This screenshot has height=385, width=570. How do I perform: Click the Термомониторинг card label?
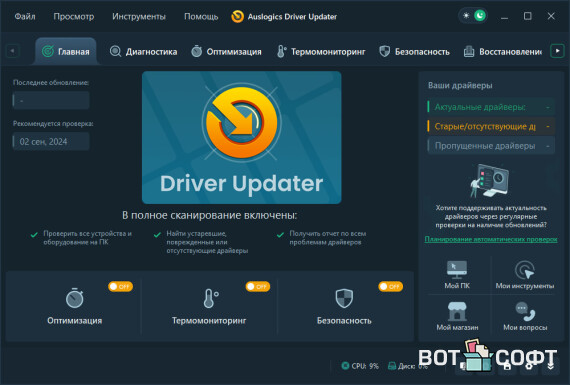209,321
